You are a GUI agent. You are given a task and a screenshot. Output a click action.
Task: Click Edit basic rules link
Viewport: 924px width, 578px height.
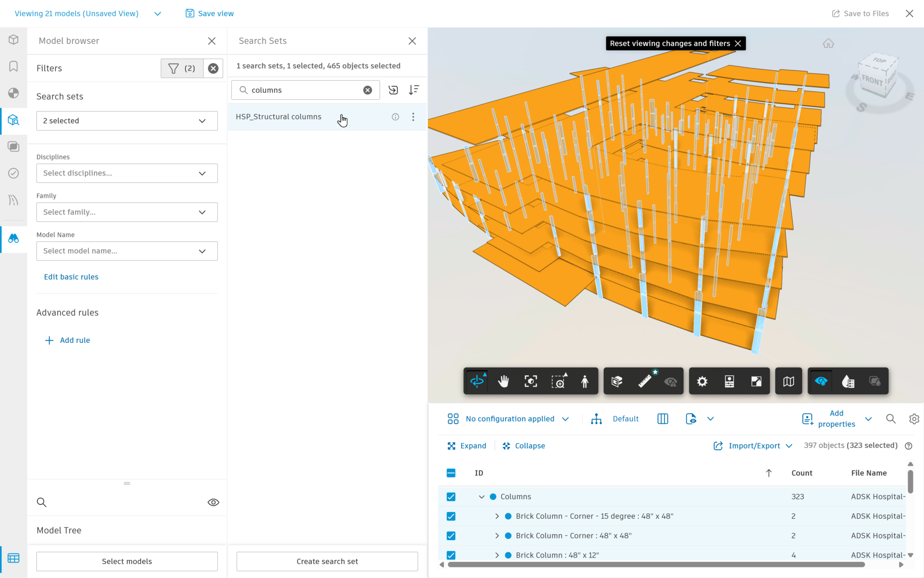(71, 277)
